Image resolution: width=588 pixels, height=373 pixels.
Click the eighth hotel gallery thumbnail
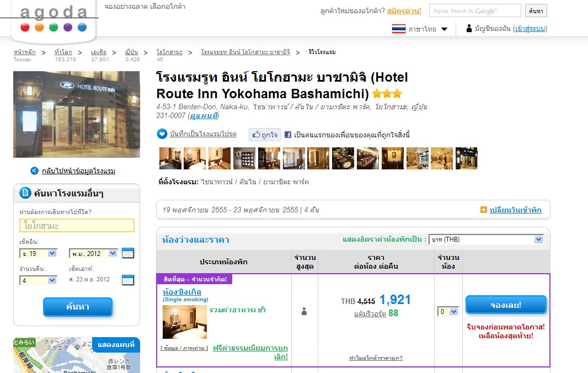click(x=343, y=158)
